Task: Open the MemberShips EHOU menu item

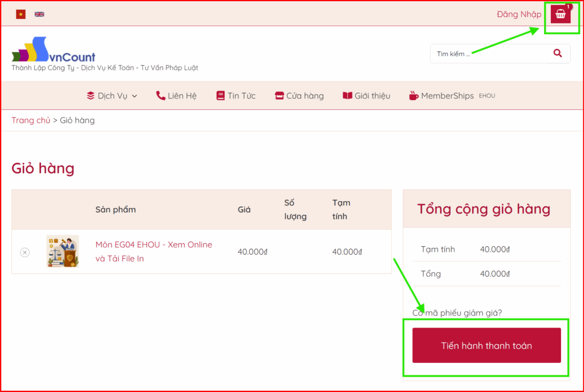Action: coord(452,96)
